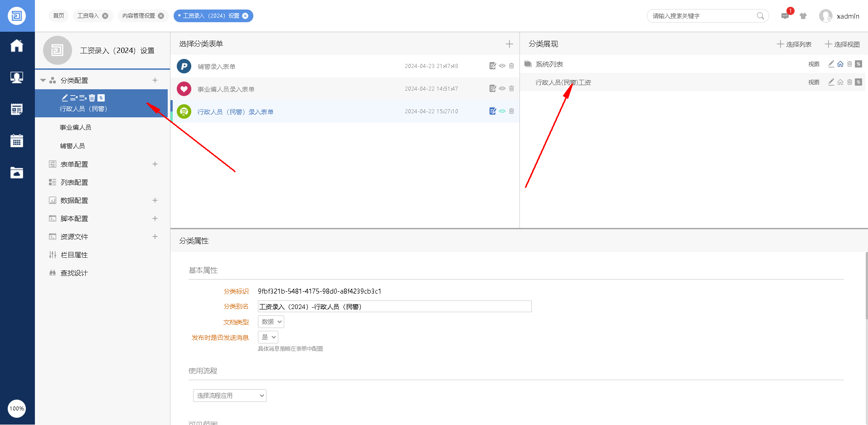Click the 选择列表 button
The image size is (868, 425).
tap(794, 44)
